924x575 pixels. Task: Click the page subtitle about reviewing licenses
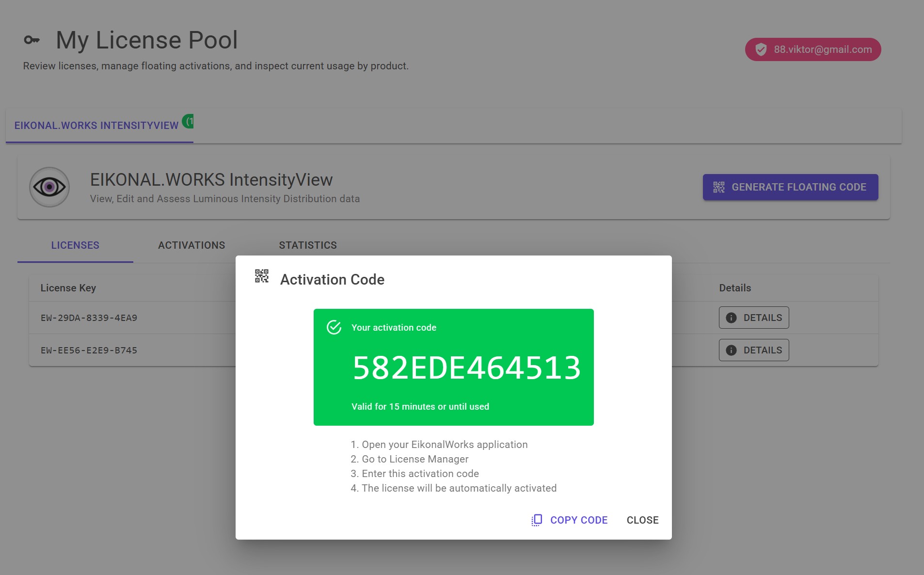point(216,66)
